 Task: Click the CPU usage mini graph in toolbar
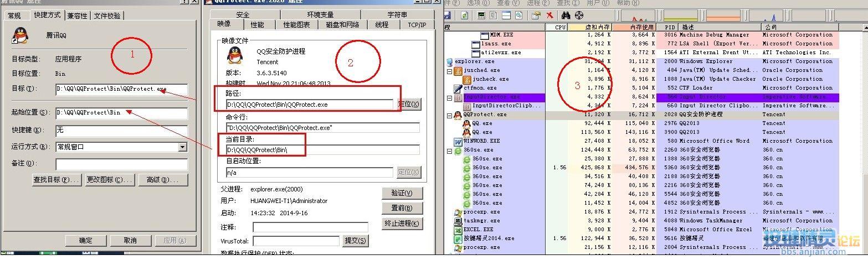pyautogui.click(x=638, y=16)
